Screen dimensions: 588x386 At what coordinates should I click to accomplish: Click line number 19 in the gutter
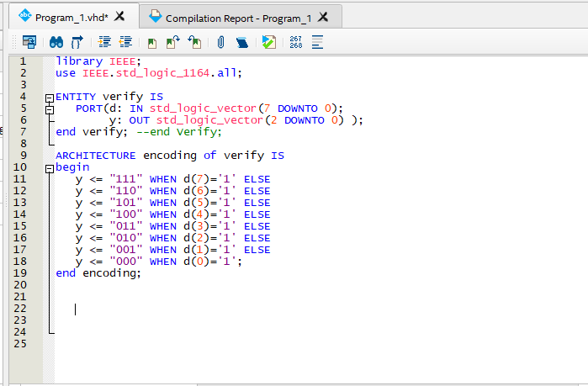click(x=20, y=272)
